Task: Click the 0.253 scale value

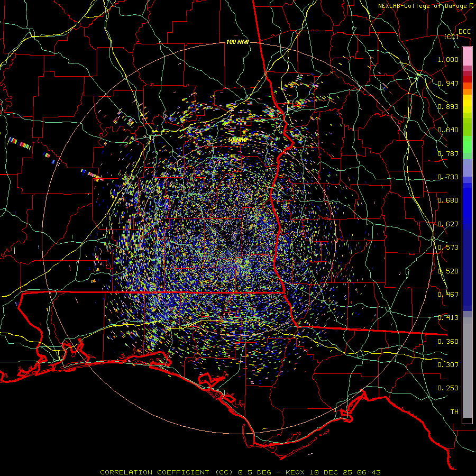Action: pyautogui.click(x=448, y=388)
